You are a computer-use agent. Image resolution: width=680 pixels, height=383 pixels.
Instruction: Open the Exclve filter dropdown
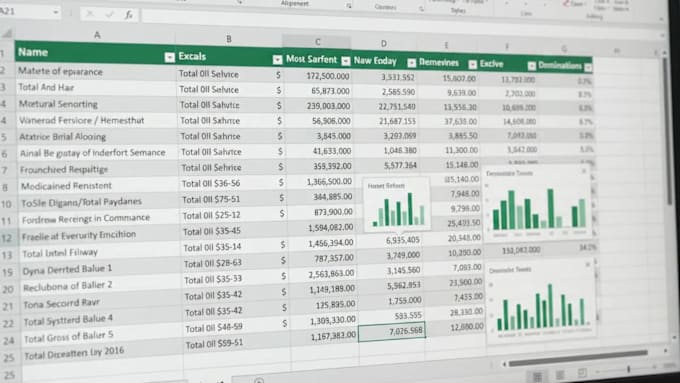(x=532, y=66)
